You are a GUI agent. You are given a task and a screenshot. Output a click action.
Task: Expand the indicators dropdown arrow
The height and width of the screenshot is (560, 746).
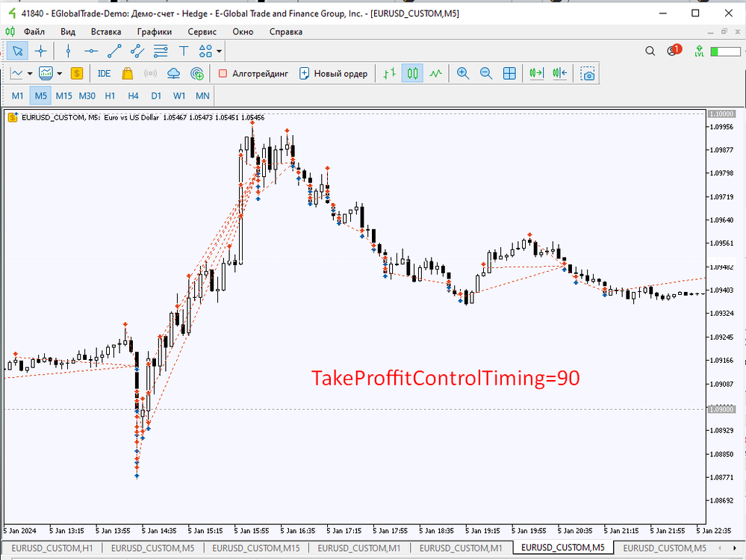(x=60, y=74)
